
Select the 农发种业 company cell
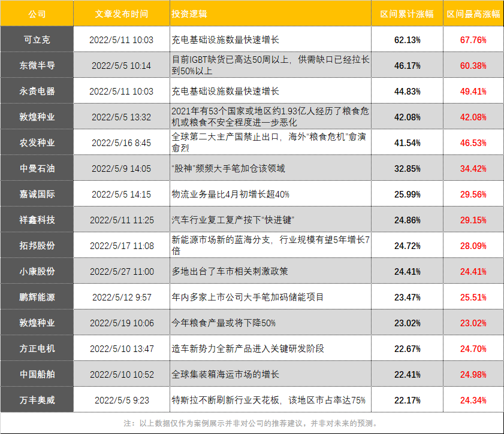37,143
